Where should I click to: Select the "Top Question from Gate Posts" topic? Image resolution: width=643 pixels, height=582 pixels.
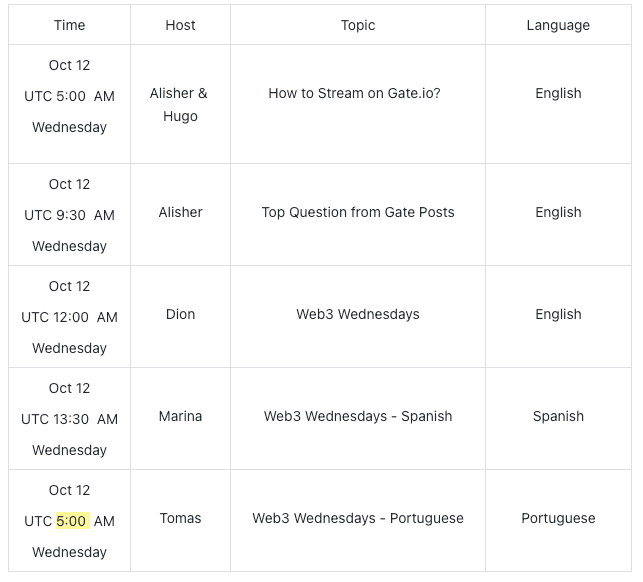358,212
